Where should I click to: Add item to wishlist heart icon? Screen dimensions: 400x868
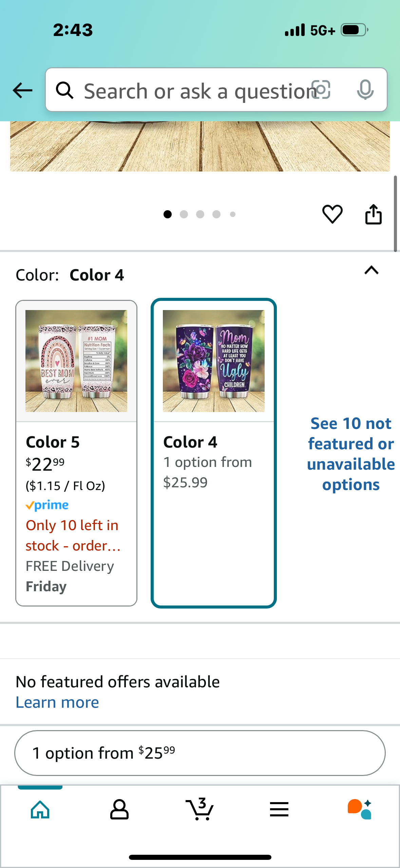332,214
